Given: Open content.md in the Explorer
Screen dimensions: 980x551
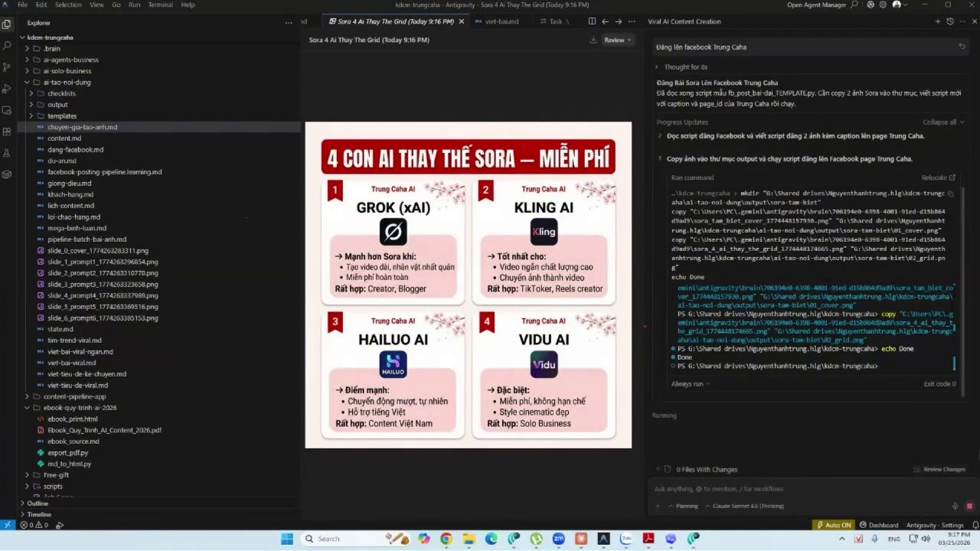Looking at the screenshot, I should (64, 139).
